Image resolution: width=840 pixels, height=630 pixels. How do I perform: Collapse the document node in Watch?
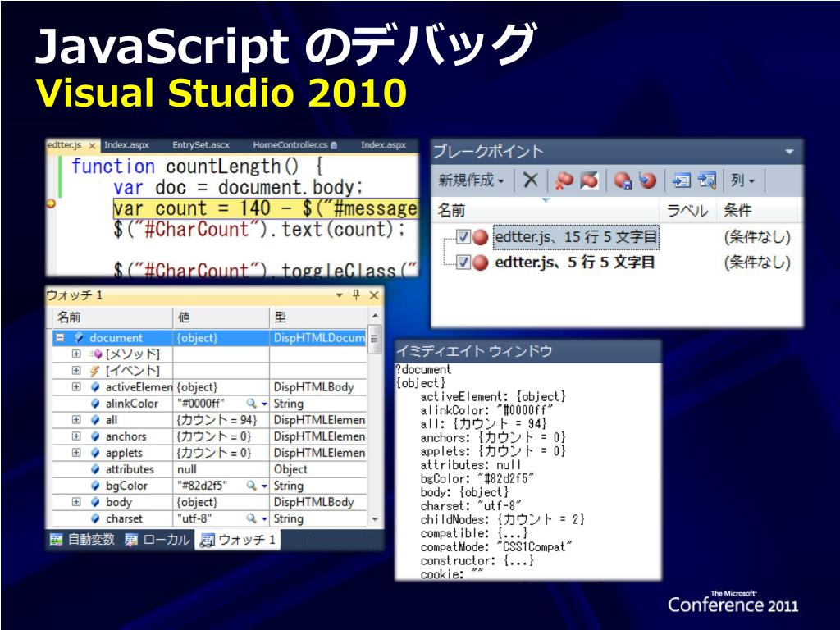[x=60, y=337]
